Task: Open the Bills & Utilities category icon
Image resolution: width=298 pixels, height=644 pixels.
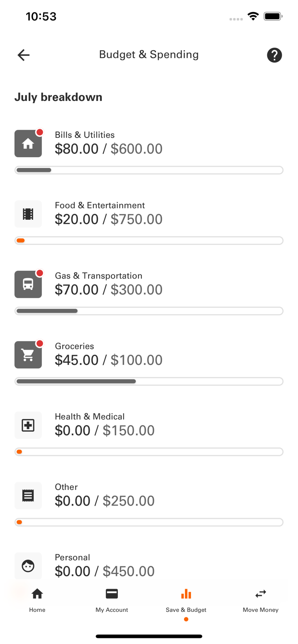Action: pyautogui.click(x=28, y=143)
